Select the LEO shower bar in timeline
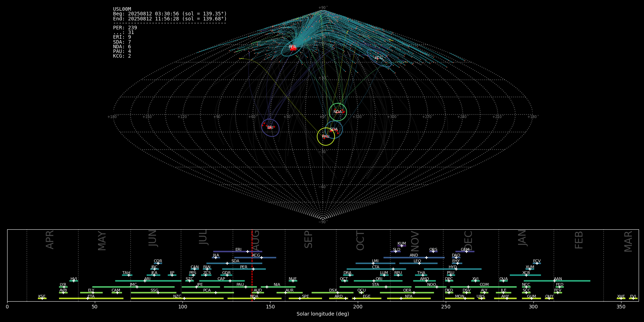Screen dimensions: 644x322 pos(418,263)
